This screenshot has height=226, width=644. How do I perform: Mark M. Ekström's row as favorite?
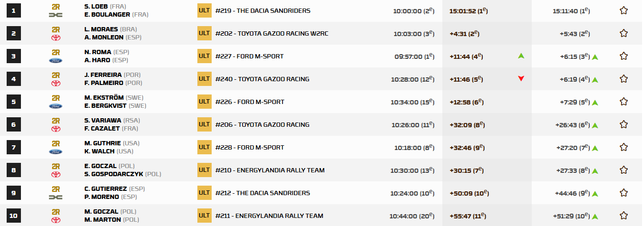click(624, 102)
